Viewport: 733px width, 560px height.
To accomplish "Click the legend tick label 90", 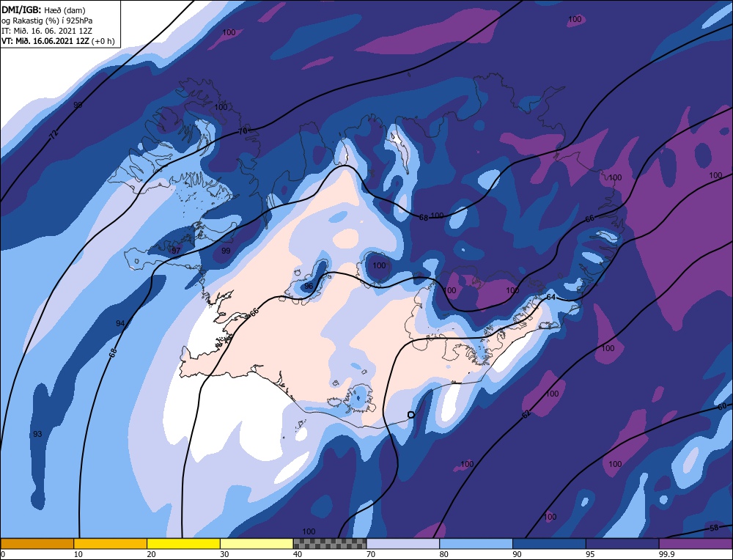I will pos(517,554).
